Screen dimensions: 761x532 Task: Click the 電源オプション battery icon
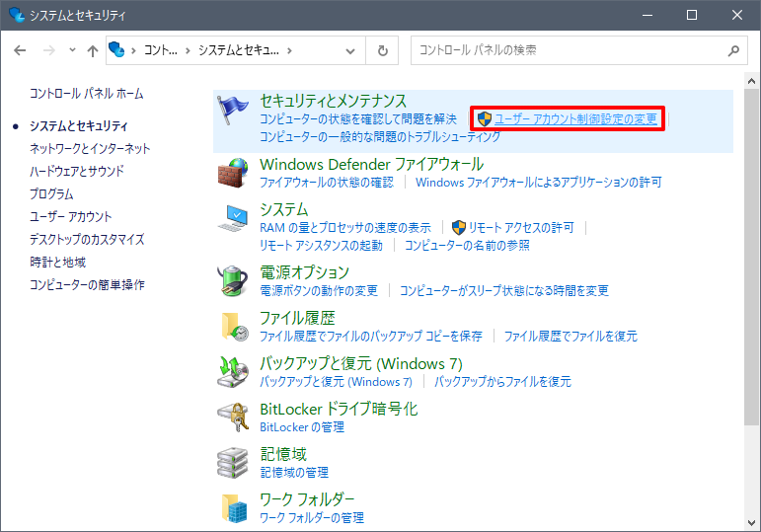click(x=233, y=280)
